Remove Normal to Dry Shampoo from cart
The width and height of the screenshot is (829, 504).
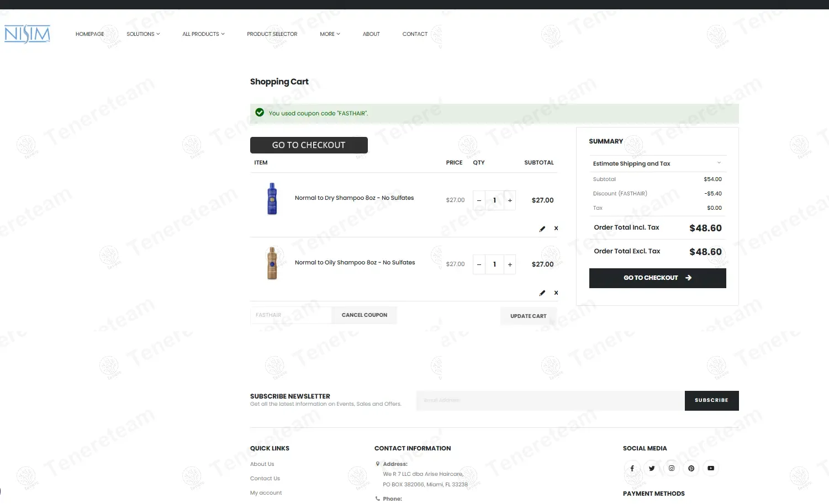[x=556, y=228]
